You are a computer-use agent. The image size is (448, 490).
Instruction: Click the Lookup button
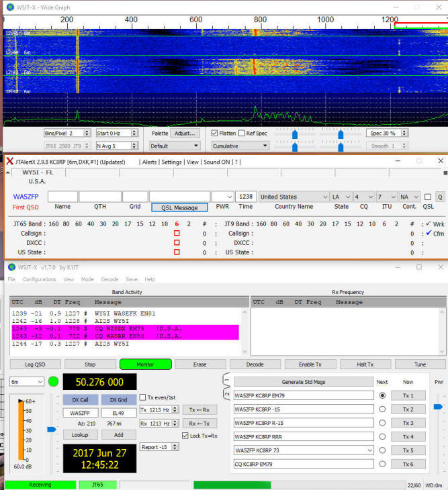(x=80, y=435)
